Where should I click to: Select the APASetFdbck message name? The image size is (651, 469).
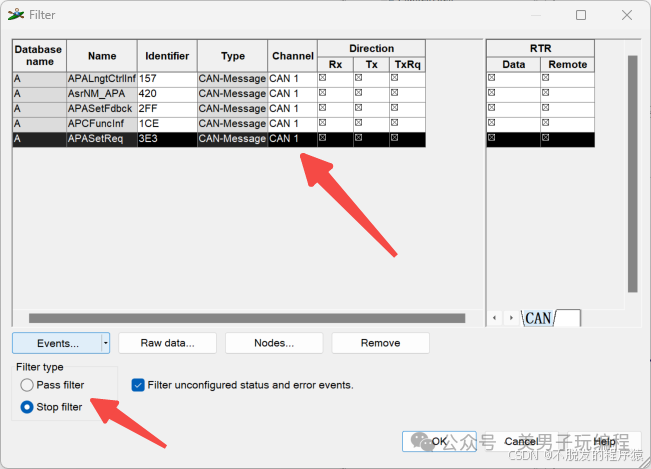(x=102, y=109)
